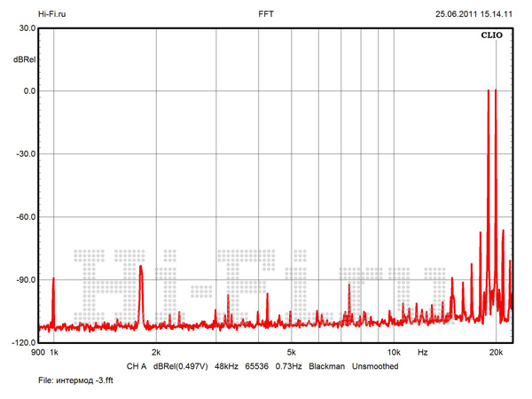The image size is (532, 399).
Task: Click the -60.0 label on the Y axis
Action: pos(25,217)
